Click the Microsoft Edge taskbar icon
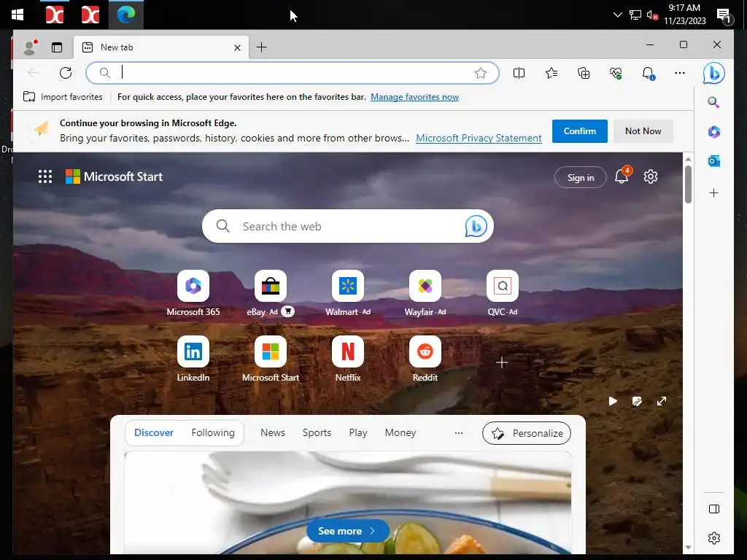This screenshot has height=560, width=747. (x=126, y=15)
